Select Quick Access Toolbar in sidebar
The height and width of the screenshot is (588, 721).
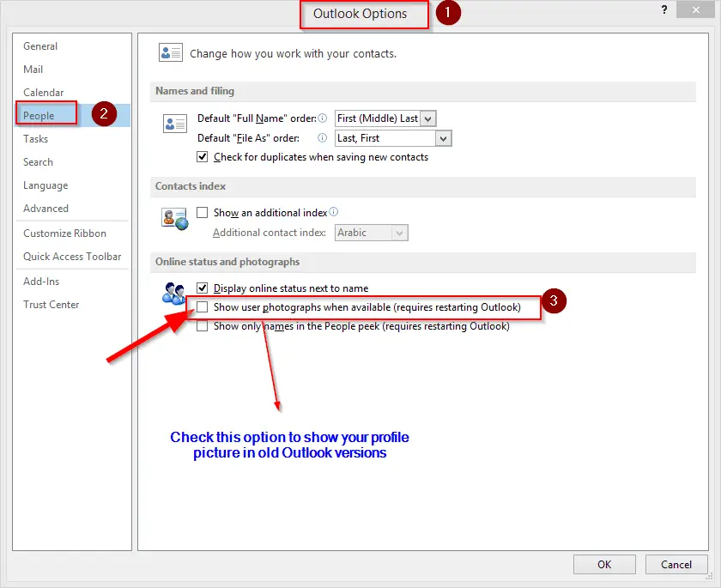72,257
